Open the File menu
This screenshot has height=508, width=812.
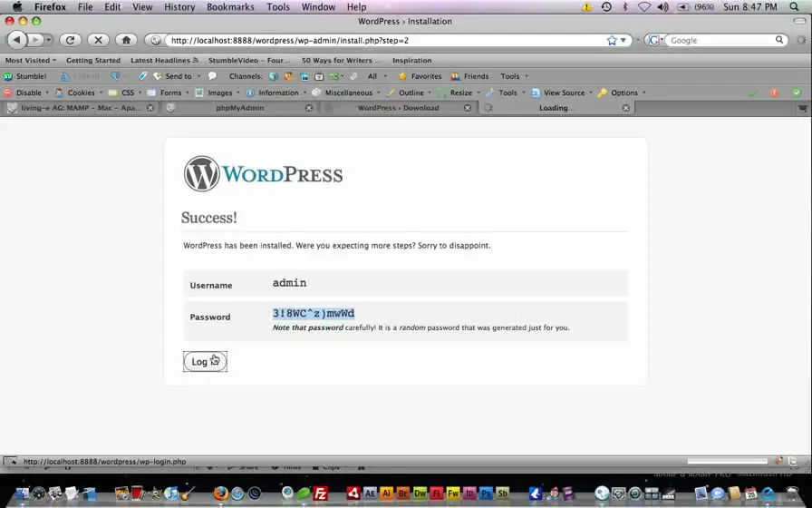point(85,6)
